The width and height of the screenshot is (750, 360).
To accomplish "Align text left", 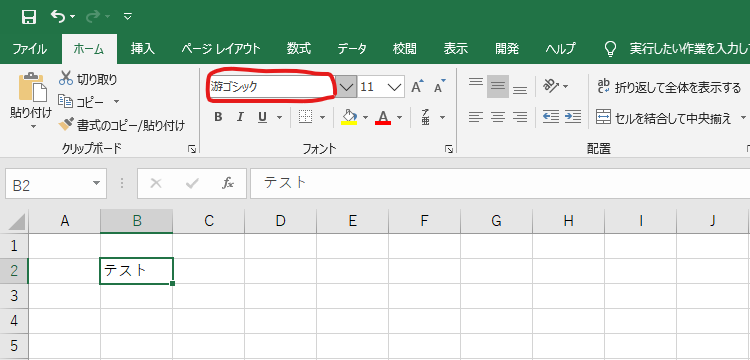I will point(475,117).
